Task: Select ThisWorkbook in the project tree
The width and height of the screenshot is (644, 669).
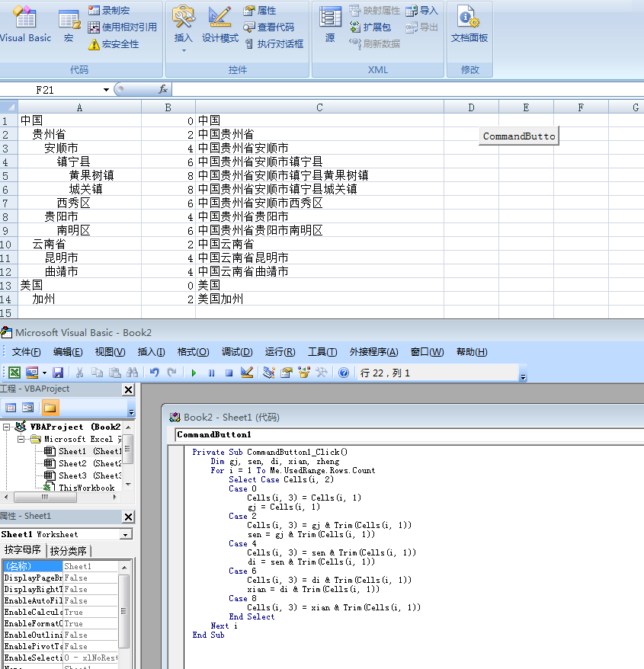Action: pyautogui.click(x=79, y=487)
